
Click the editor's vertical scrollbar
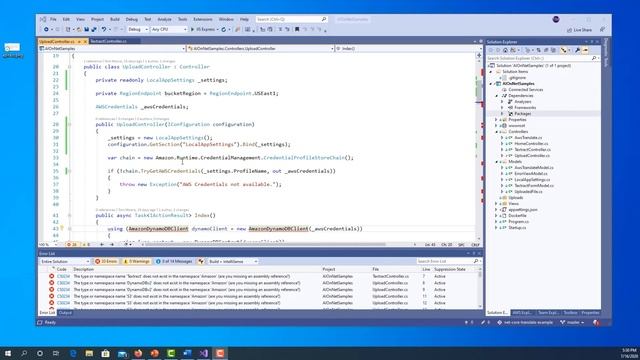pyautogui.click(x=479, y=149)
